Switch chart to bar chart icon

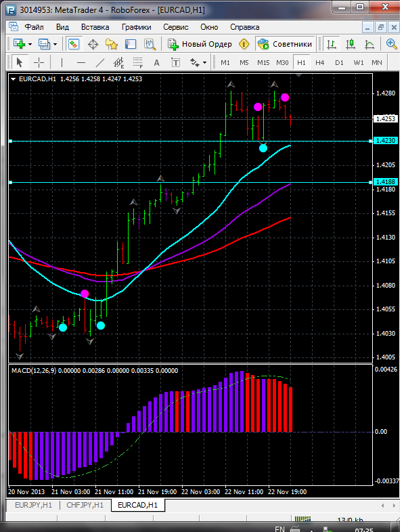tap(331, 44)
